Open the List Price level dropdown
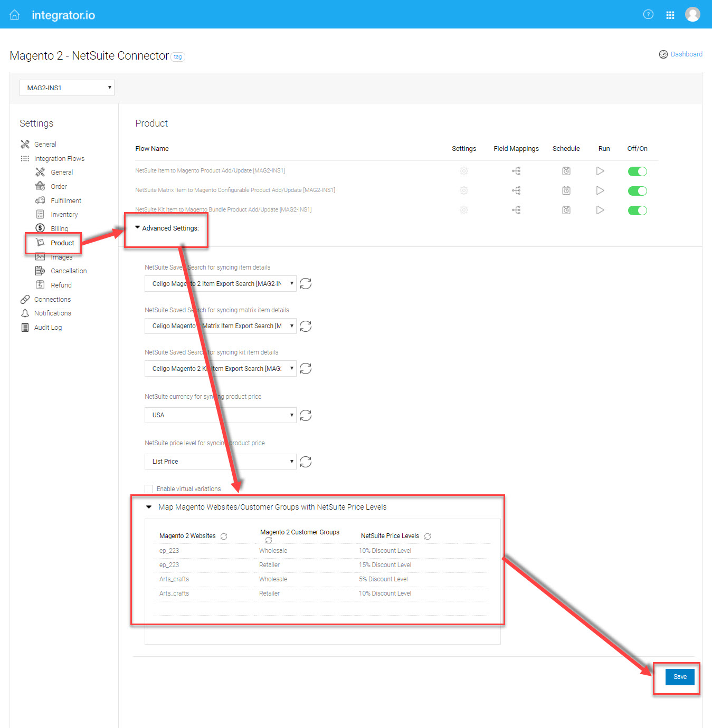The image size is (712, 728). (x=221, y=462)
